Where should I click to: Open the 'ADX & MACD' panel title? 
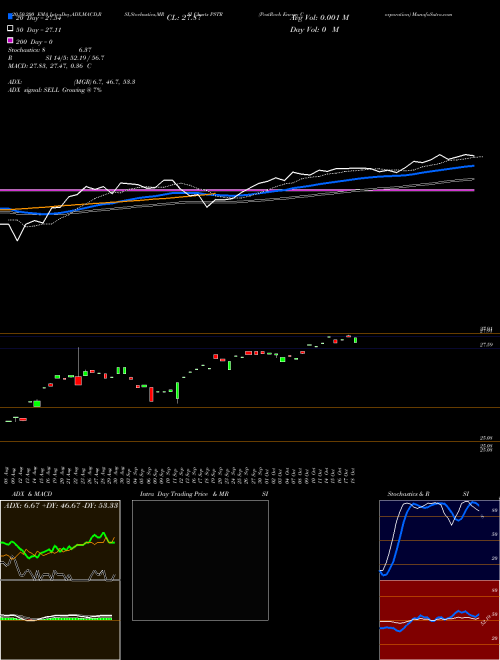click(32, 494)
